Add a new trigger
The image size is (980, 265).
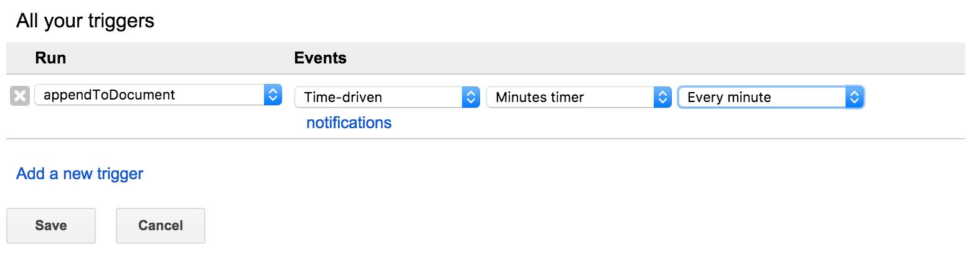tap(80, 174)
